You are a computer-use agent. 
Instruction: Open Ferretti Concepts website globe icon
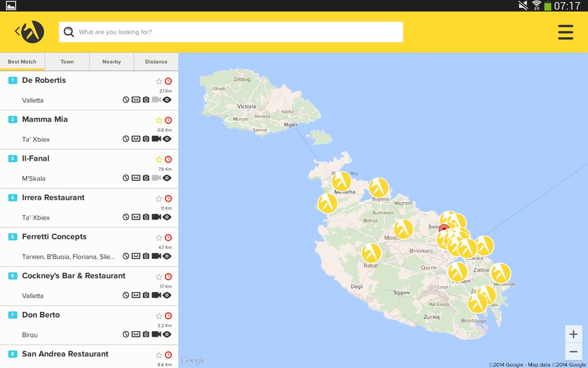coord(126,256)
